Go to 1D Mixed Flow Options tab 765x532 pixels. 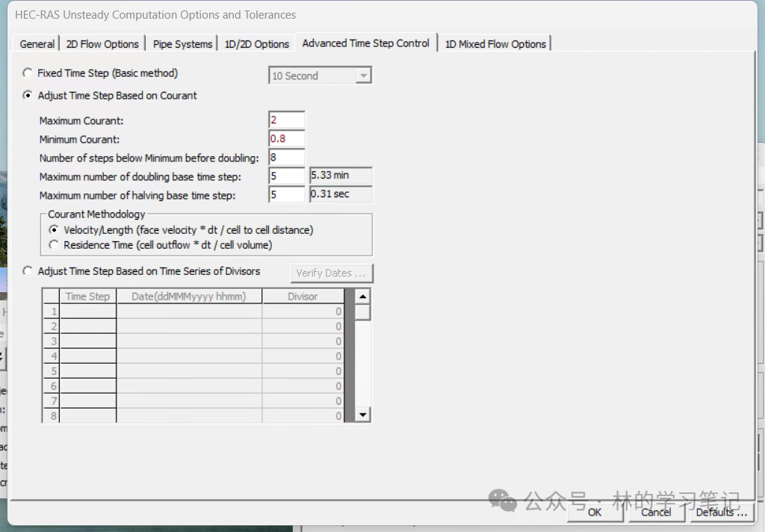pyautogui.click(x=495, y=44)
